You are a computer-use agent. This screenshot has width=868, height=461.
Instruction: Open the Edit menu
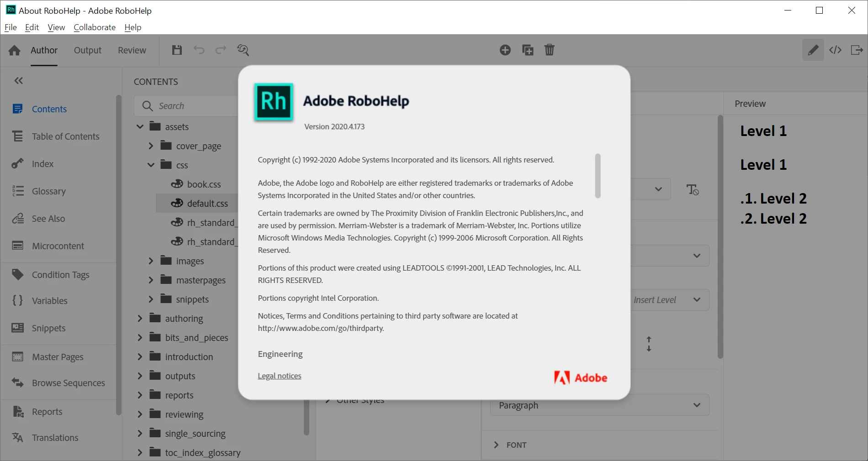pyautogui.click(x=32, y=27)
